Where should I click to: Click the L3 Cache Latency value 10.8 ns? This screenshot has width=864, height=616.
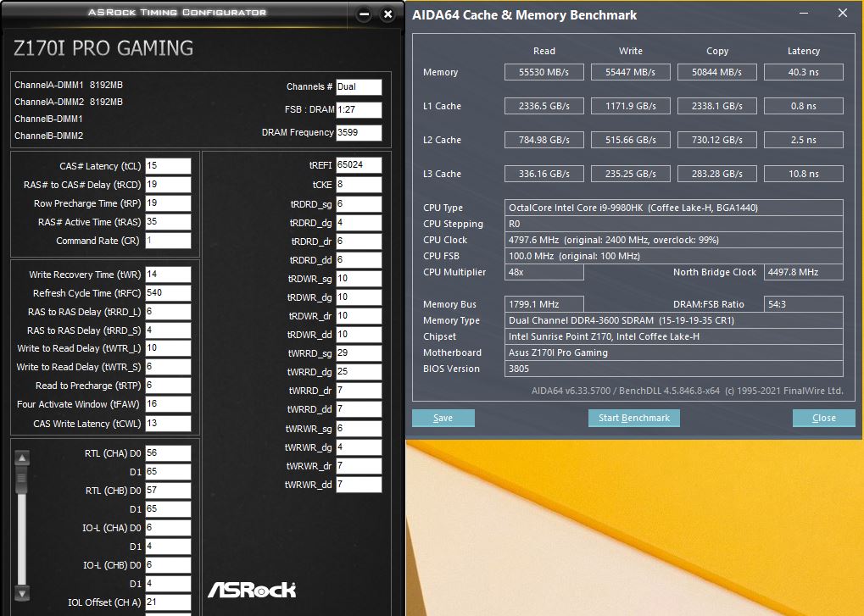[x=804, y=174]
